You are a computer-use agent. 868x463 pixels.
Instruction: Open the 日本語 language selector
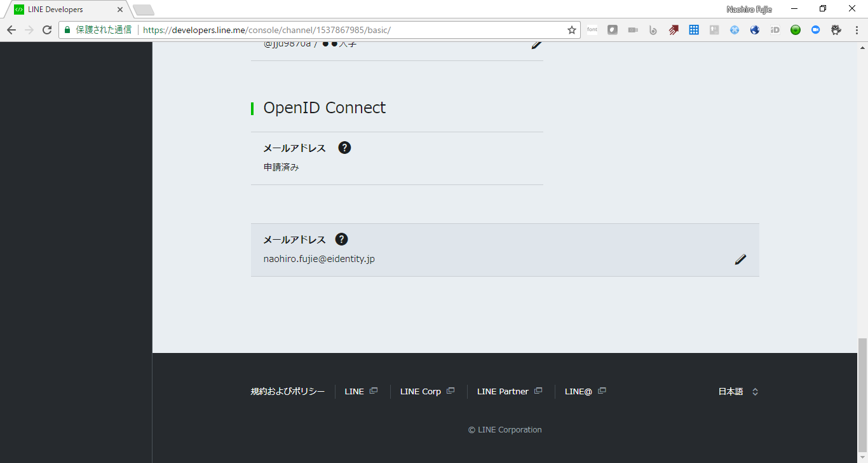click(738, 392)
